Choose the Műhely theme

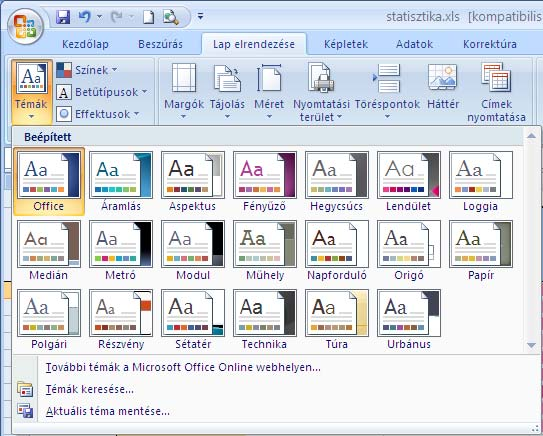[x=265, y=251]
